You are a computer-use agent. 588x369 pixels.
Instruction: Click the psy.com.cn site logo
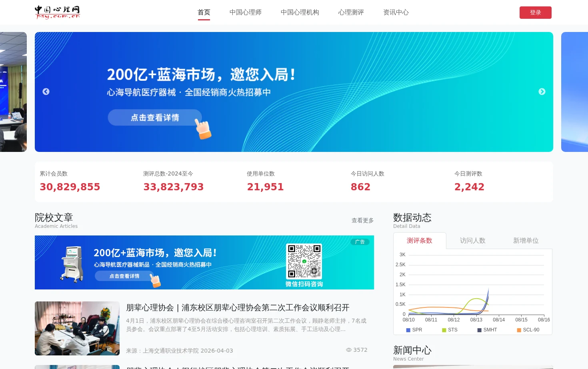tap(57, 12)
